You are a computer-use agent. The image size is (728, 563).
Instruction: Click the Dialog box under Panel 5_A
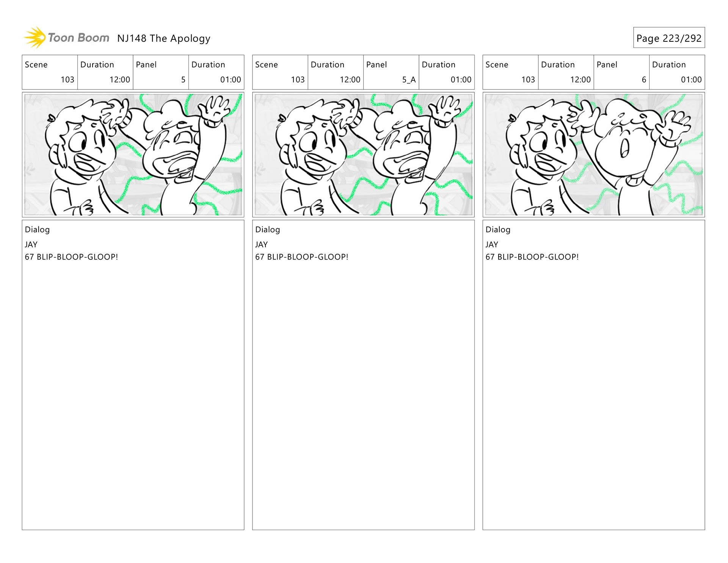click(363, 375)
